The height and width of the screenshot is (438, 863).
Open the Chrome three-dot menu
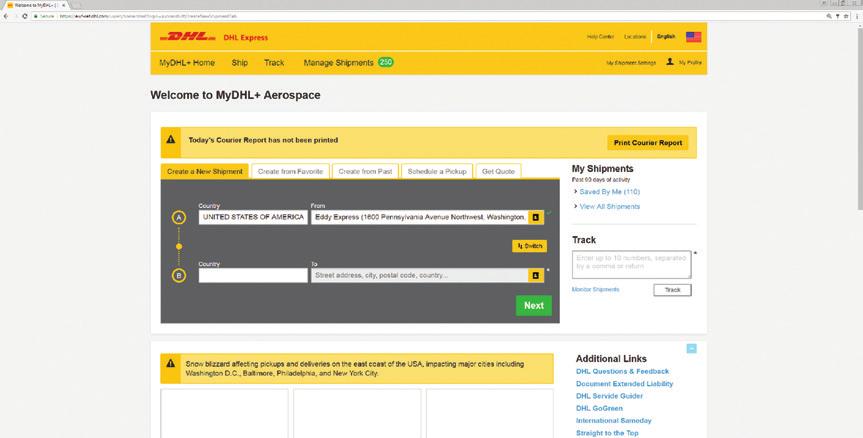point(857,17)
